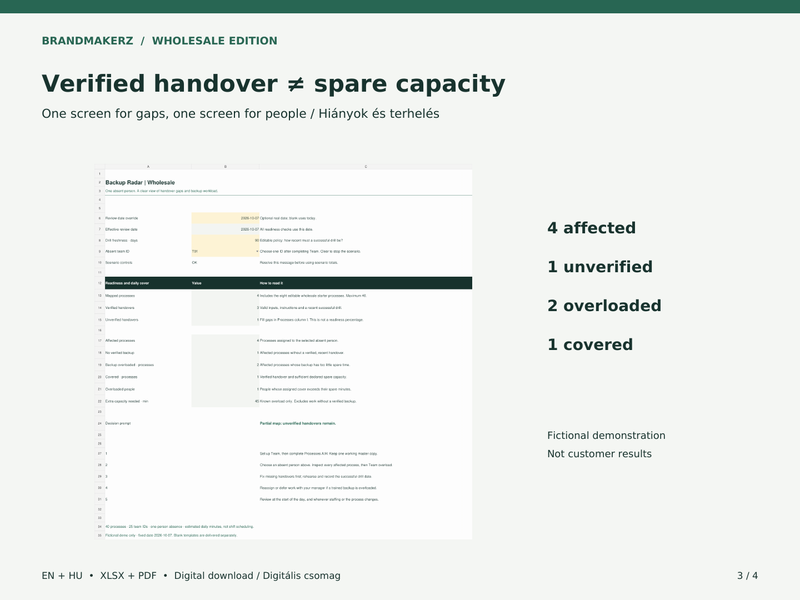Click the "Digital download / Digitális csomag" footer text
800x600 pixels.
tap(257, 576)
